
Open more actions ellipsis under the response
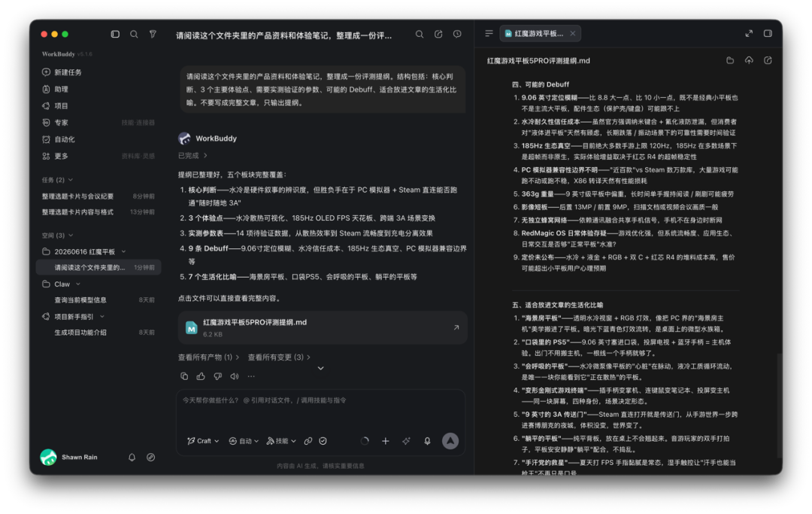251,376
